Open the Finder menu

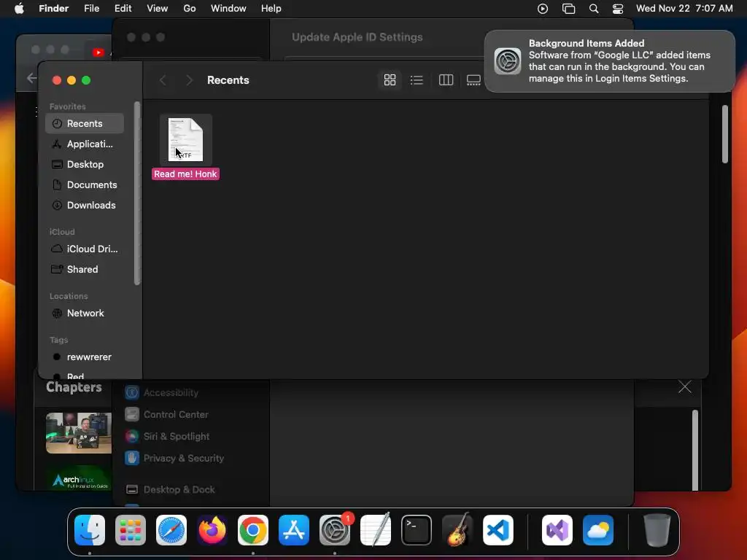[x=53, y=9]
